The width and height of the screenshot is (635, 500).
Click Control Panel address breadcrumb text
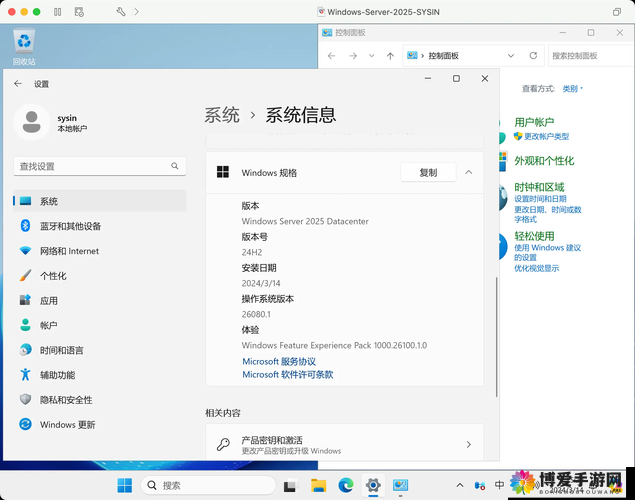pos(443,55)
